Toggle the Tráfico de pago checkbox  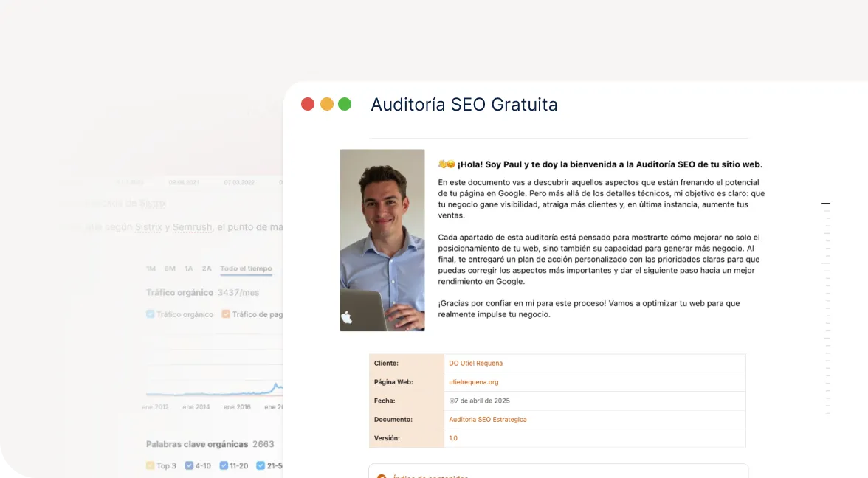[226, 314]
